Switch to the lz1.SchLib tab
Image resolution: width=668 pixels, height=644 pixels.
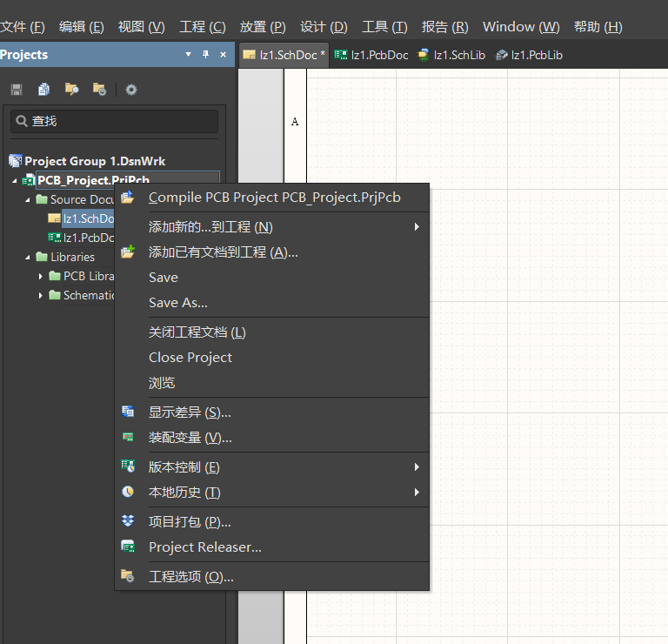tap(451, 55)
